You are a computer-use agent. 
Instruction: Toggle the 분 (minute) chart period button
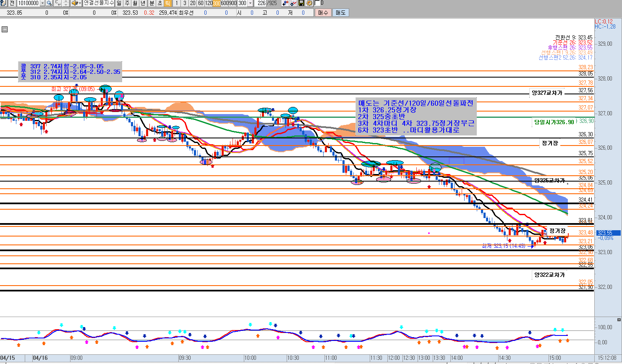tap(152, 3)
